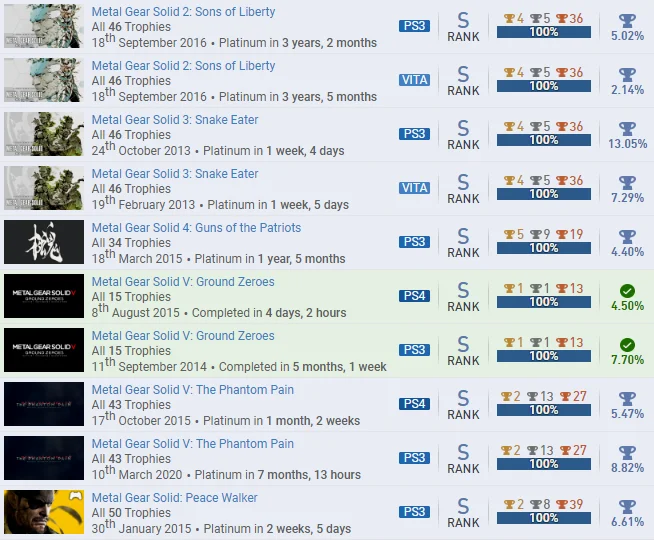Click green completed checkmark at 4.50%
Image resolution: width=654 pixels, height=540 pixels.
tap(627, 290)
